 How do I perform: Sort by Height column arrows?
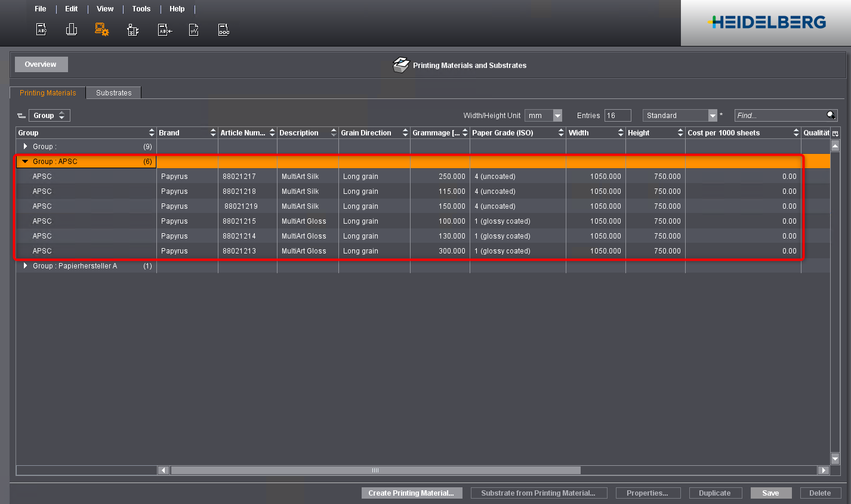pos(680,132)
